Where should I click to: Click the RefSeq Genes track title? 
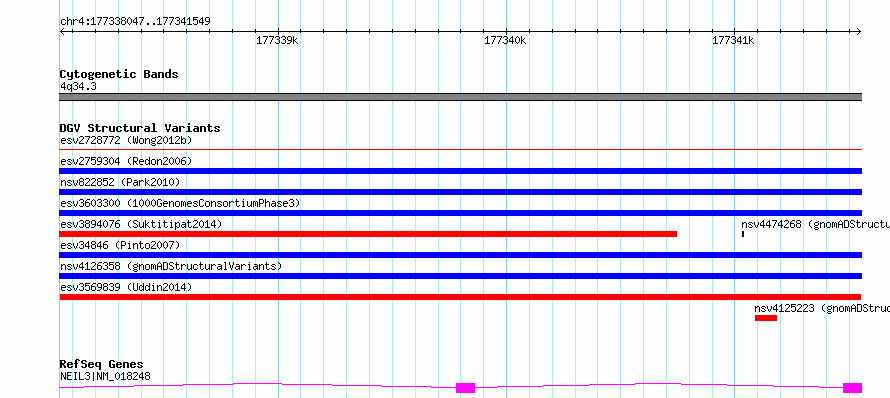point(102,364)
